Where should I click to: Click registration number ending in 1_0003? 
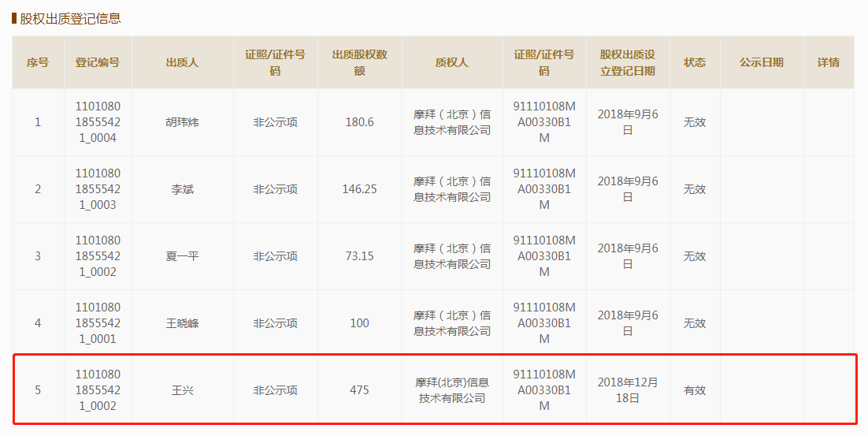98,189
